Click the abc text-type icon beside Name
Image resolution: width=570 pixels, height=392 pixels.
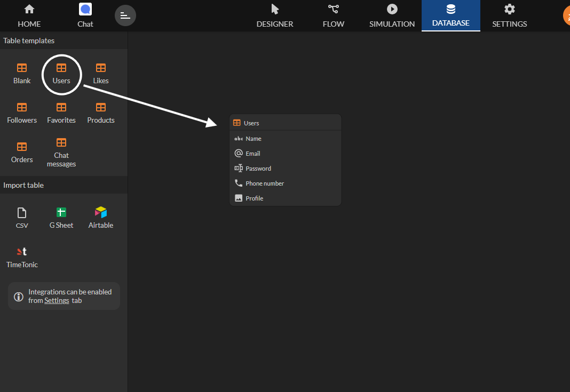(239, 139)
